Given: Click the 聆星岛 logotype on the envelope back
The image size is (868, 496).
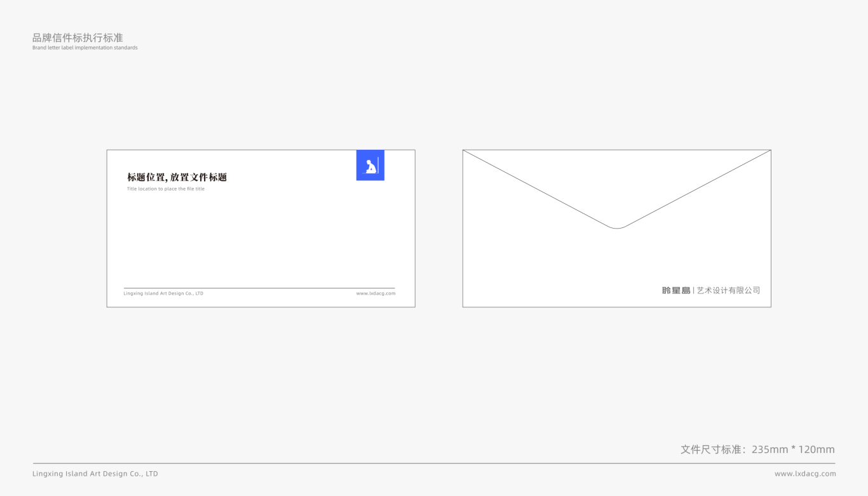Looking at the screenshot, I should pyautogui.click(x=676, y=290).
